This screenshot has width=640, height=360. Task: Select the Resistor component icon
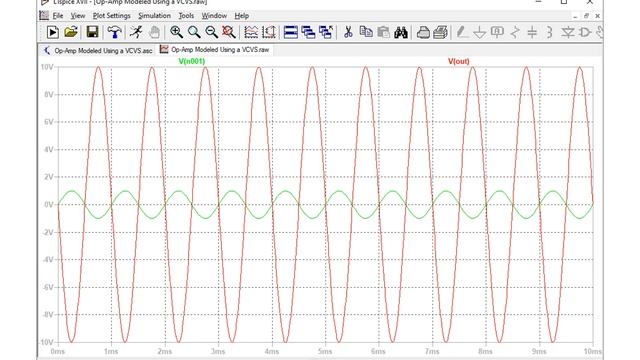click(x=515, y=32)
